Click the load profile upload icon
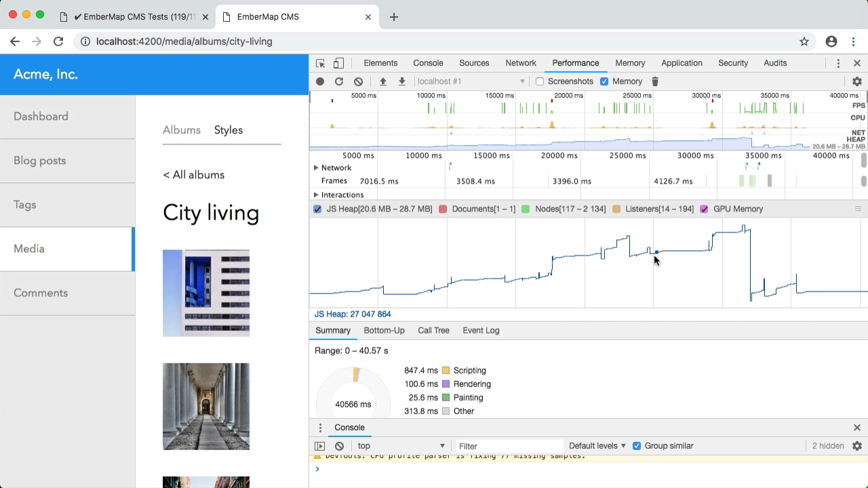Viewport: 868px width, 488px height. (382, 81)
